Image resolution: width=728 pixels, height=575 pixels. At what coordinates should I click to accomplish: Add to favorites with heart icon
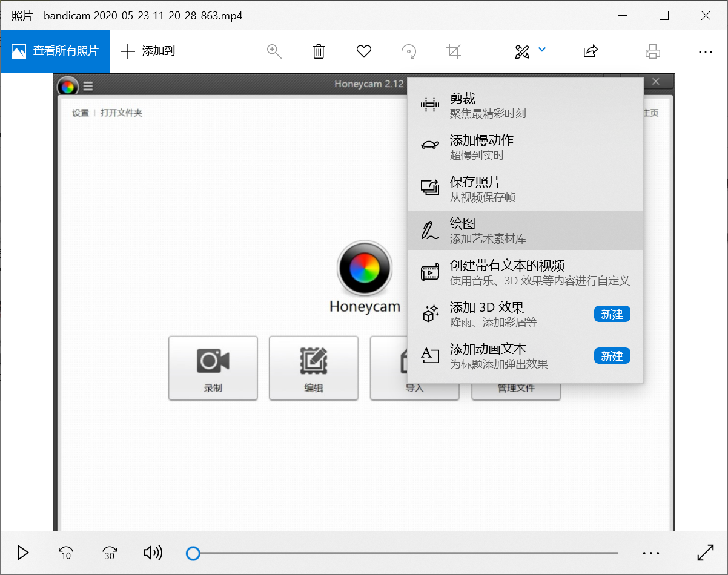click(363, 51)
